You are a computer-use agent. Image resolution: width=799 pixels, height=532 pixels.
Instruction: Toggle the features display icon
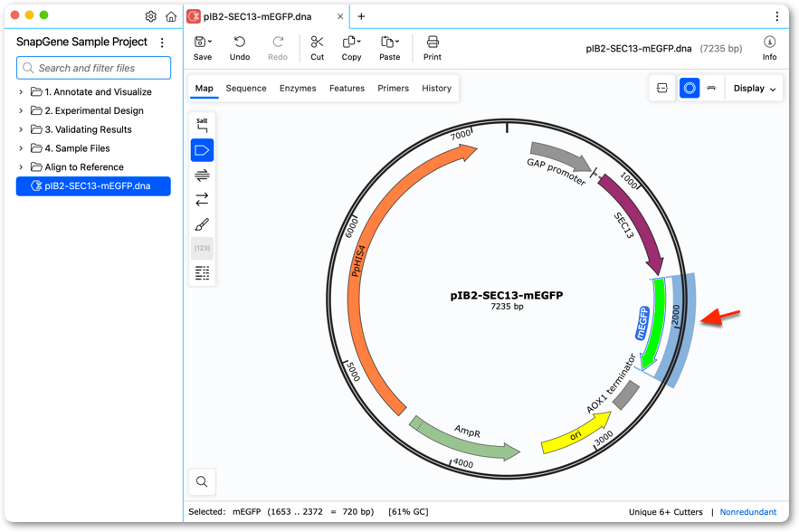(203, 150)
